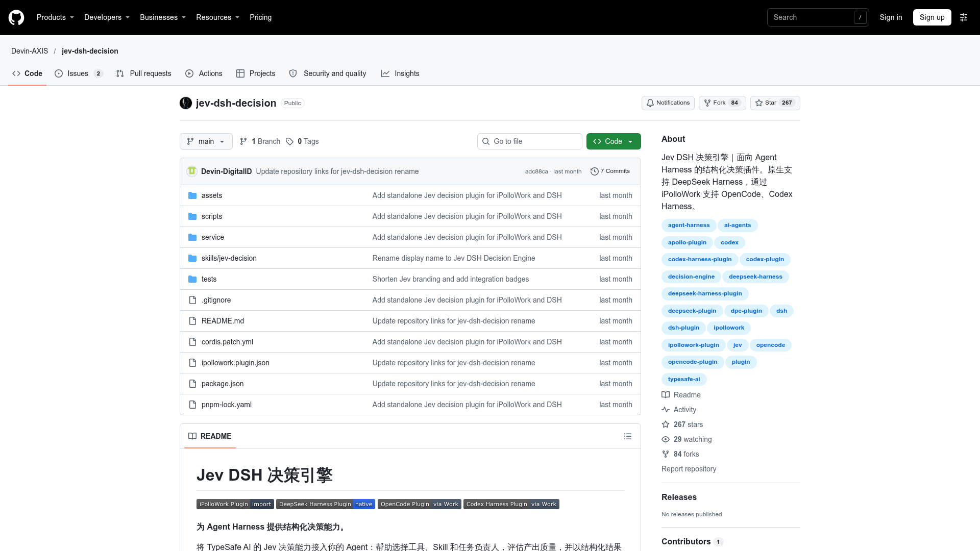Viewport: 980px width, 551px height.
Task: Click the Sign up button
Action: (932, 17)
